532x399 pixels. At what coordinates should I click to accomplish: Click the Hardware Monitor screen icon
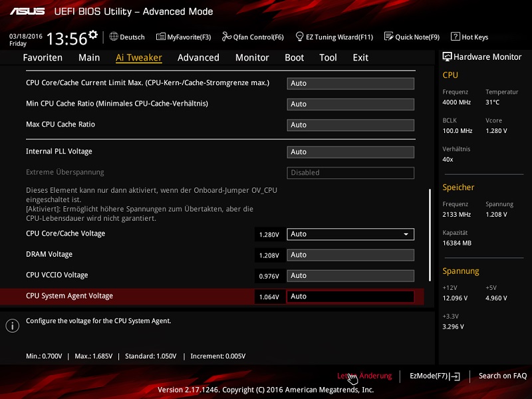(x=447, y=57)
